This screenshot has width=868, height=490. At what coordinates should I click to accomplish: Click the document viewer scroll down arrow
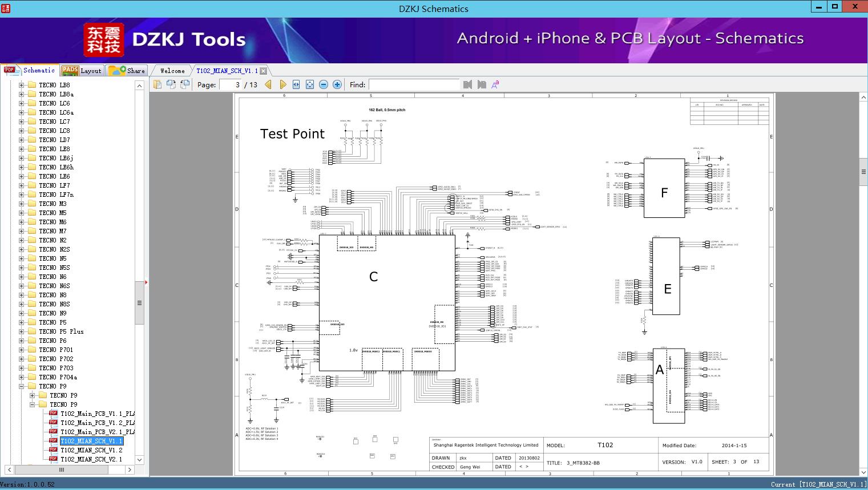click(863, 472)
